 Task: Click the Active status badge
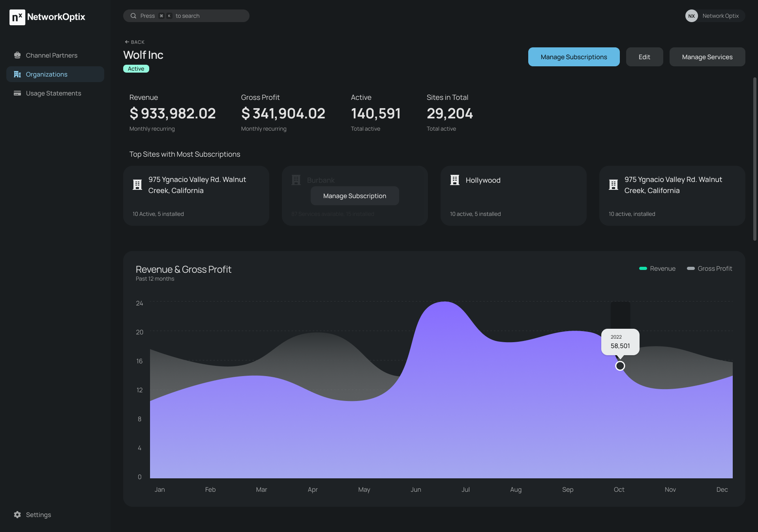click(x=136, y=69)
